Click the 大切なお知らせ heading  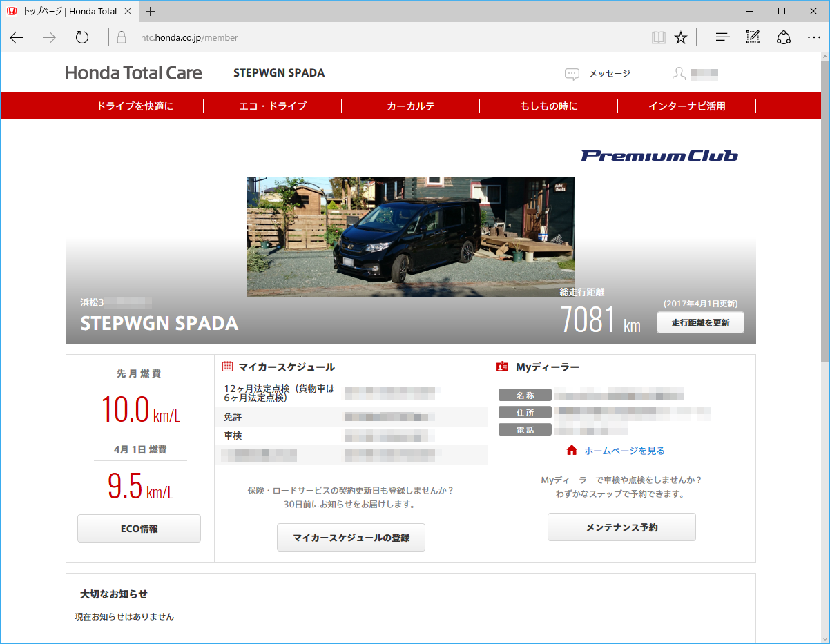pyautogui.click(x=114, y=594)
